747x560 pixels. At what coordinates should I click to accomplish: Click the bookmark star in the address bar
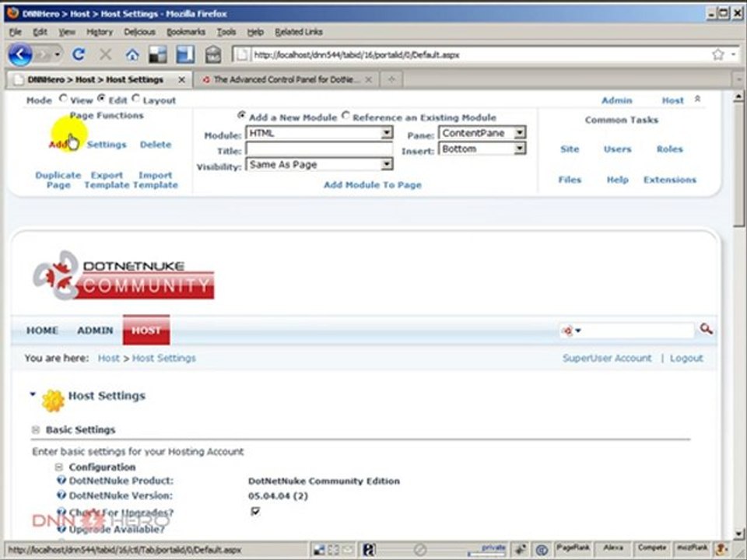718,54
